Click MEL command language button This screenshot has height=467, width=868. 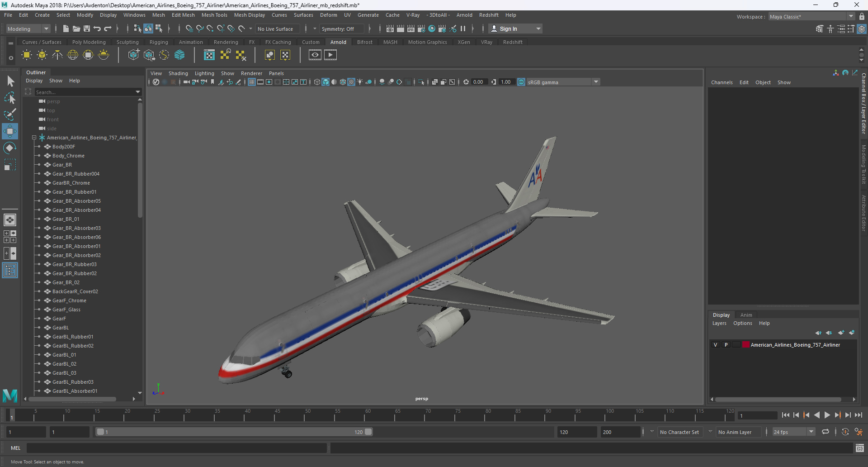(16, 448)
